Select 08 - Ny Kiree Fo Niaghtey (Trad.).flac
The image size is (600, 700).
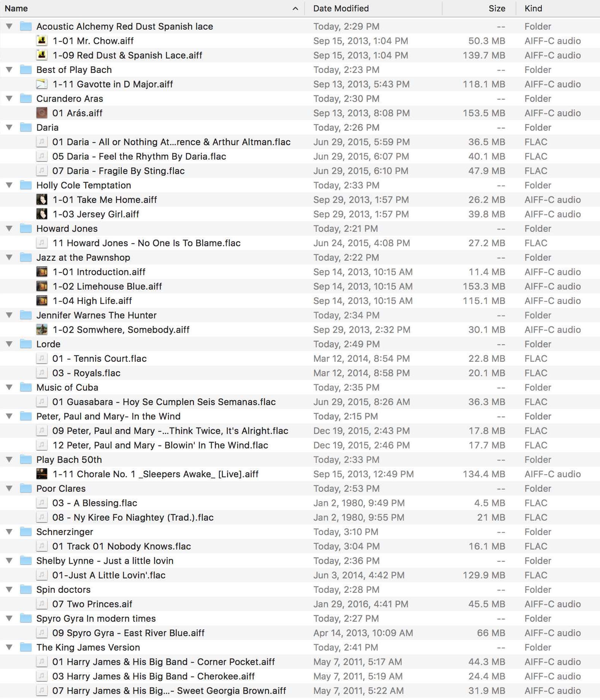click(300, 517)
